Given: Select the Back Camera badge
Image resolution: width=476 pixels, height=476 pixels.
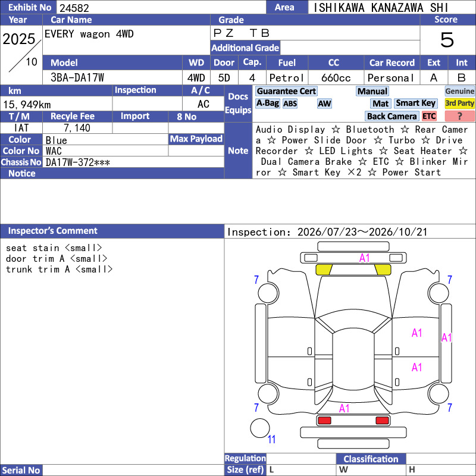Looking at the screenshot, I should pyautogui.click(x=392, y=116).
